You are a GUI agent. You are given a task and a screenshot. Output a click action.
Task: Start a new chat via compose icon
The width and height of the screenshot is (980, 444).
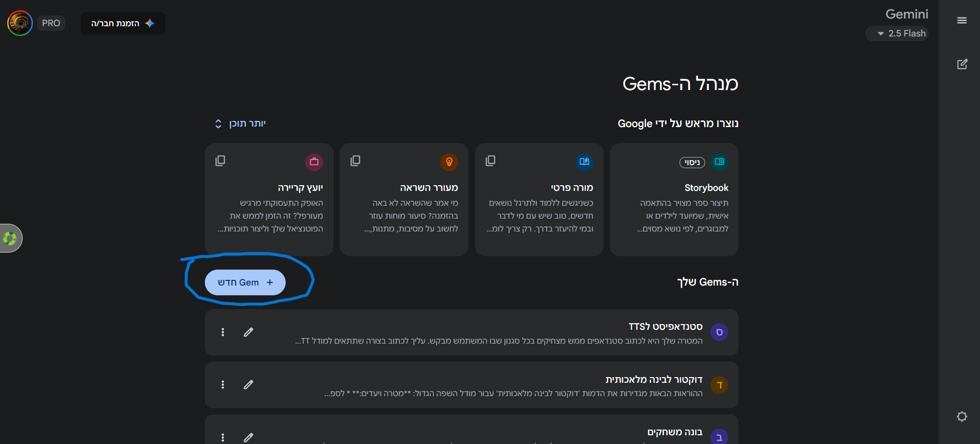pyautogui.click(x=961, y=64)
